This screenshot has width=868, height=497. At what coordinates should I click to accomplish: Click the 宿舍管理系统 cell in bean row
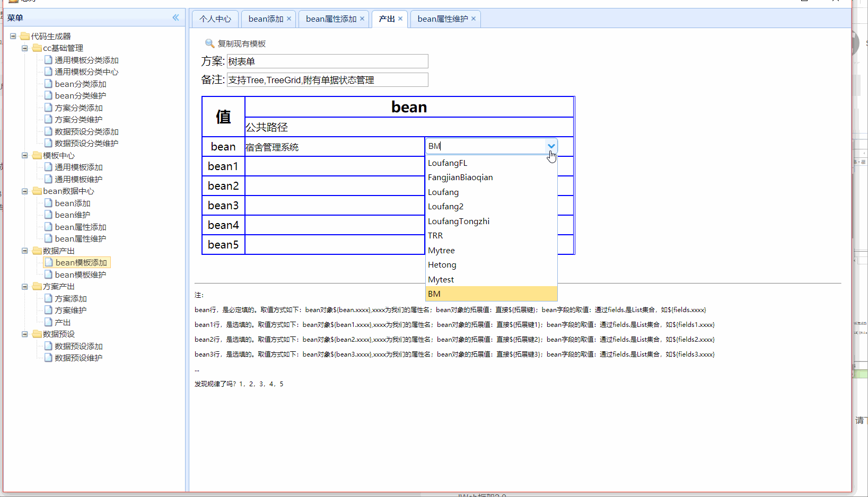tap(335, 147)
